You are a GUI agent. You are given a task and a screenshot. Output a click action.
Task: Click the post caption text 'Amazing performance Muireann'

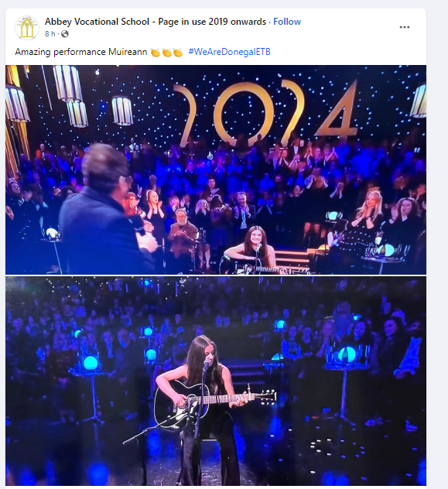tap(80, 52)
